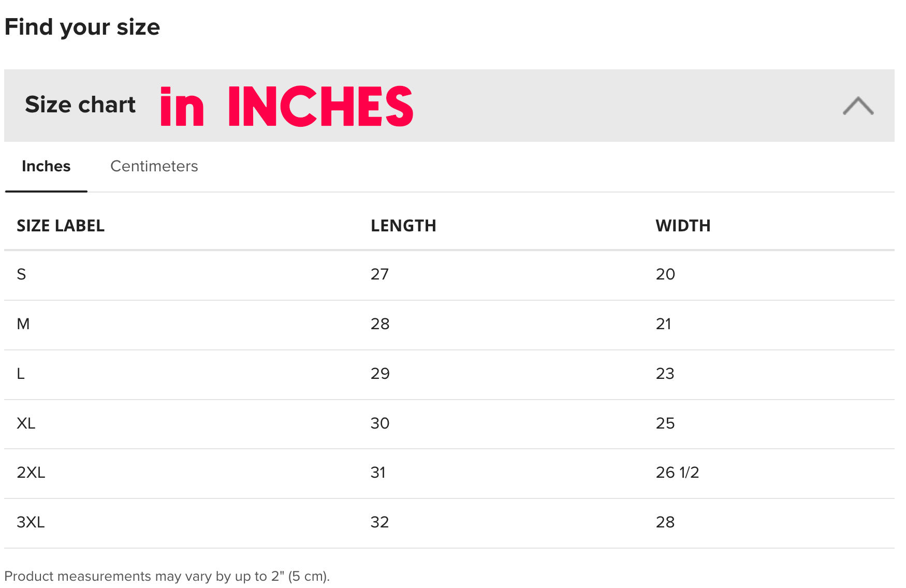Select the 3XL size row label
Viewport: 906px width, 588px height.
pyautogui.click(x=31, y=522)
